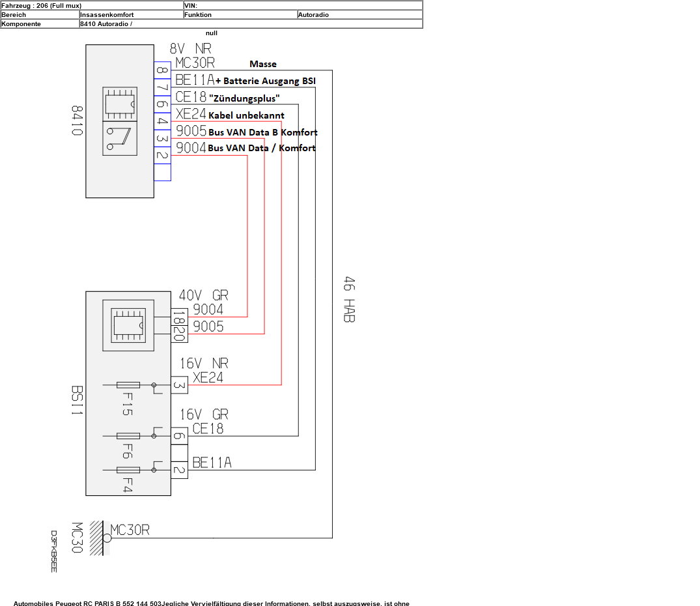Select the 'Zündungsplus' annotation text

point(244,98)
